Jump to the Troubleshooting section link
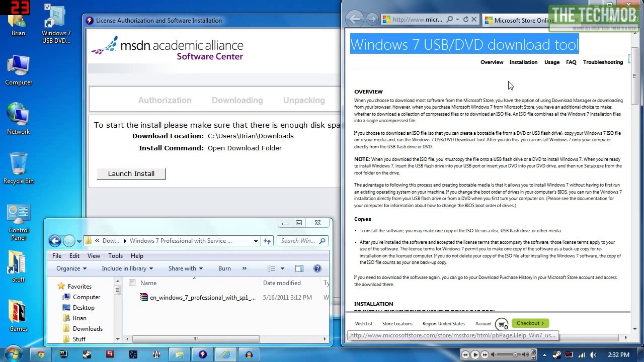 pos(603,62)
